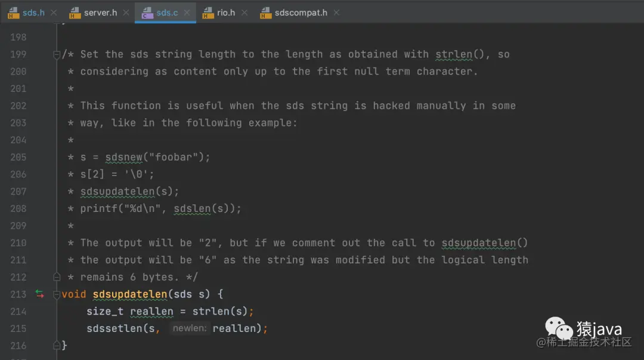The width and height of the screenshot is (644, 360).
Task: Click the closing brace on line 216
Action: pyautogui.click(x=64, y=346)
